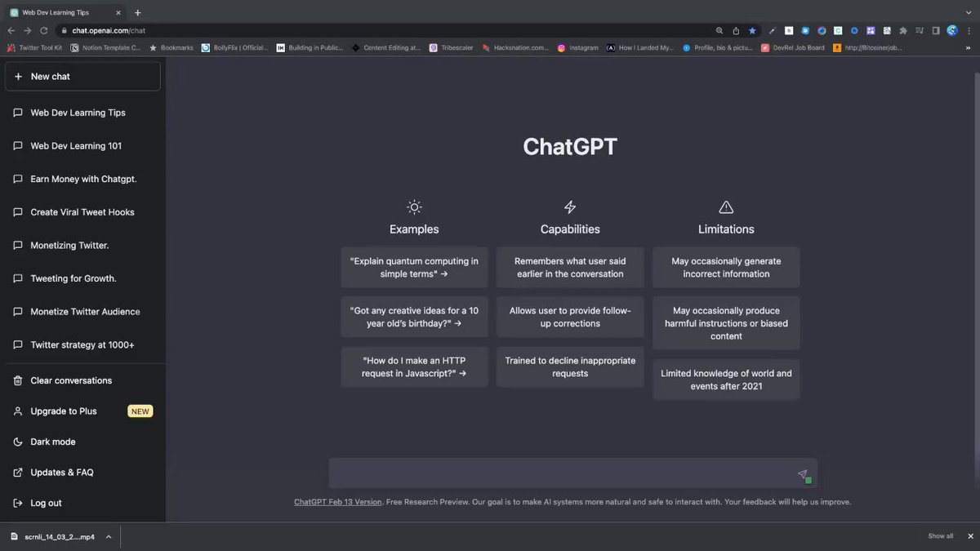The height and width of the screenshot is (551, 980).
Task: Open the BollyFlix bookmark
Action: click(234, 47)
